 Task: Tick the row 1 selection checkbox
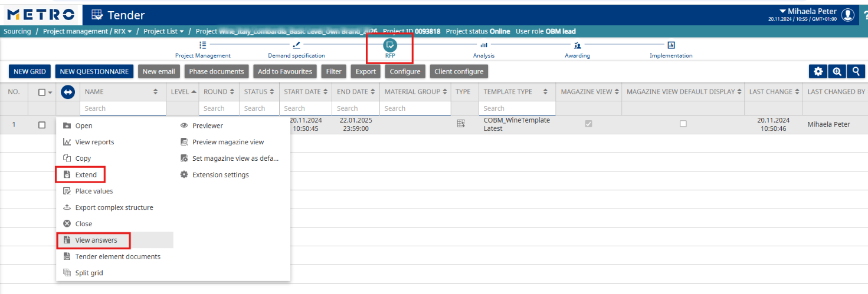(42, 125)
